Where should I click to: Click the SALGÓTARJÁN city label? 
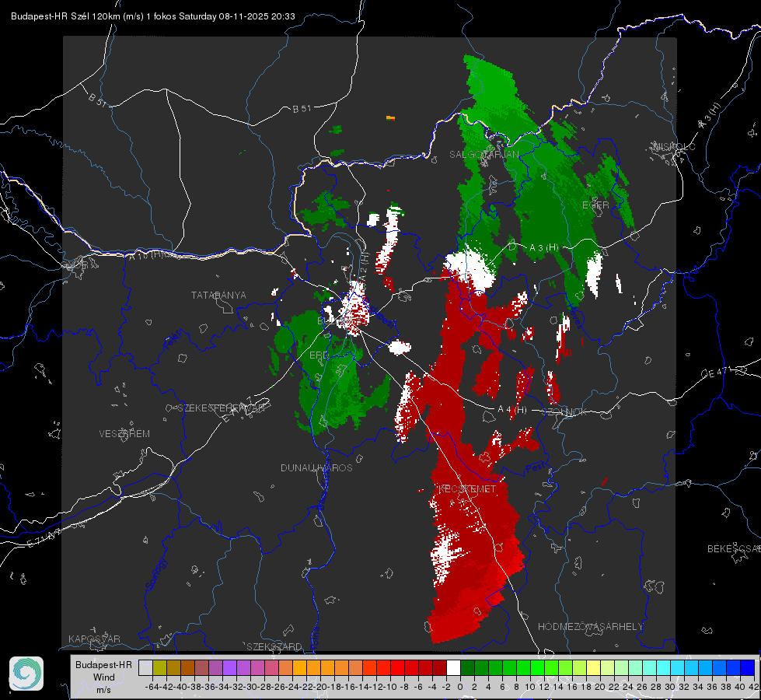(483, 155)
